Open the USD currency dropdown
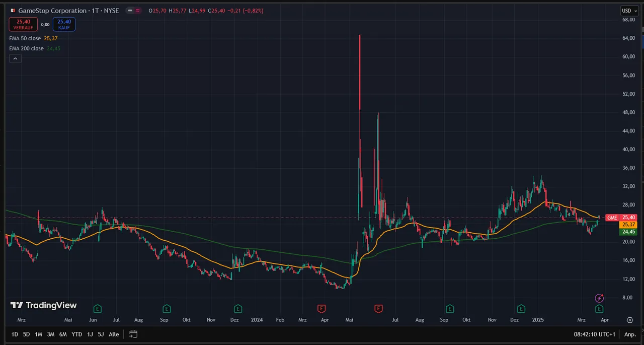 coord(629,11)
